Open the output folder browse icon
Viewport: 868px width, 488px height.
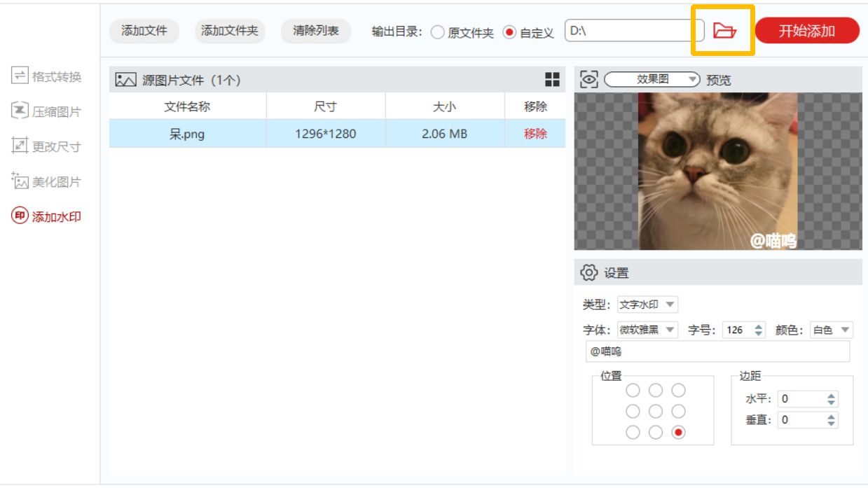click(724, 31)
